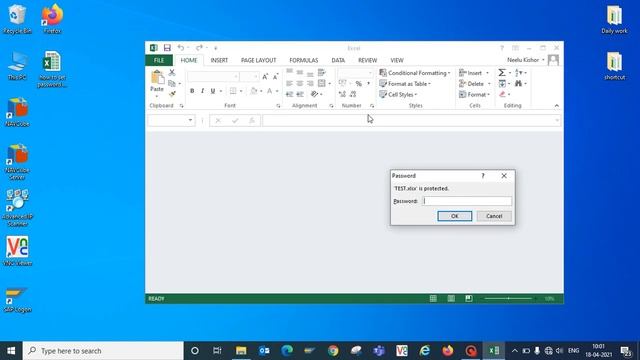Click the Neelu Kishor account name
The width and height of the screenshot is (640, 360).
tap(523, 60)
